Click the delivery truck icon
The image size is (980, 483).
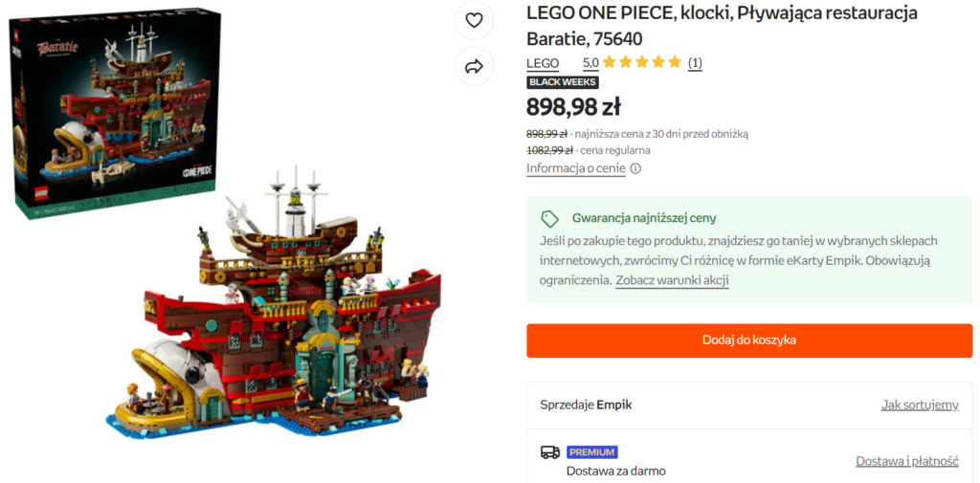coord(549,452)
